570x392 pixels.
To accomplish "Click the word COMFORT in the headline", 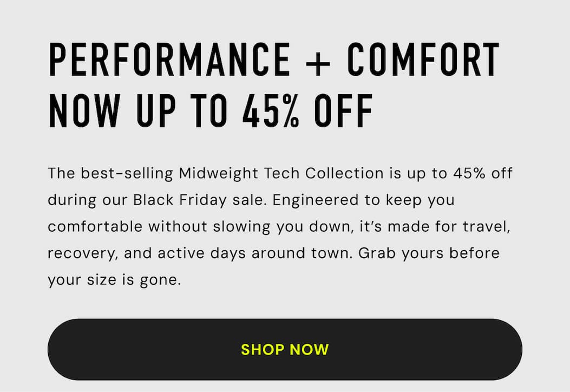I will click(x=423, y=59).
